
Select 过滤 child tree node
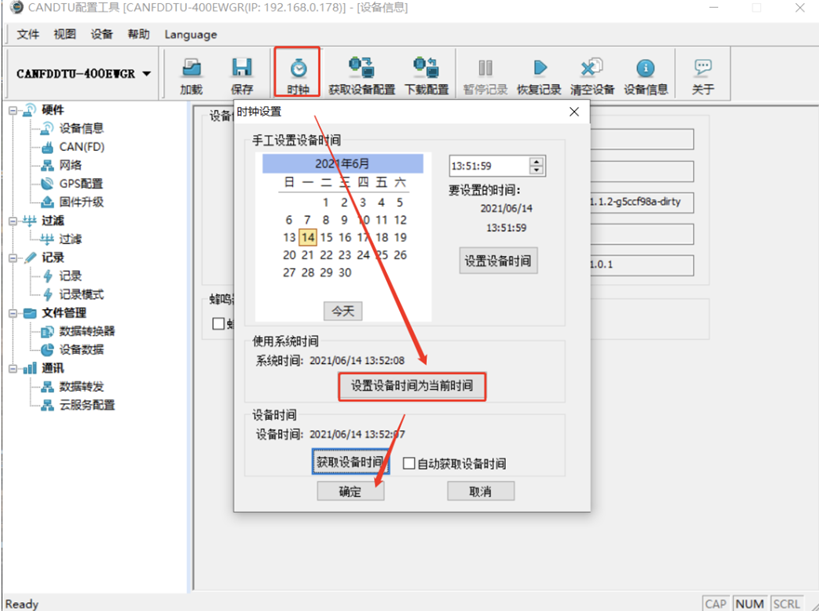tap(70, 239)
